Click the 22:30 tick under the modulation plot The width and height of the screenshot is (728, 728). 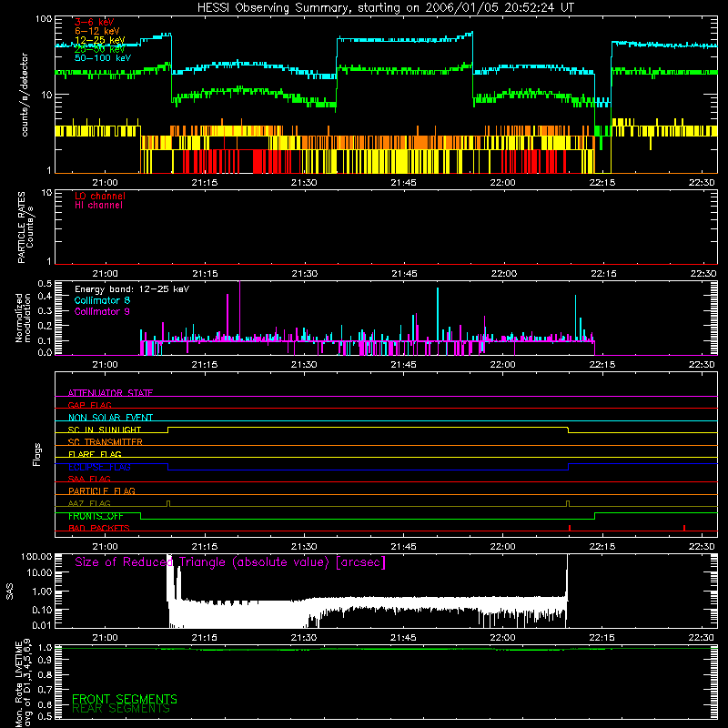pyautogui.click(x=702, y=365)
